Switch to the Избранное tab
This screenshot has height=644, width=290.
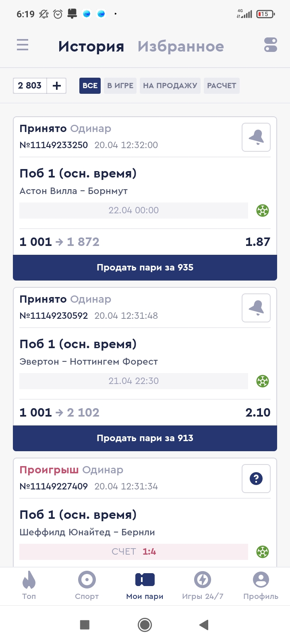pos(180,47)
